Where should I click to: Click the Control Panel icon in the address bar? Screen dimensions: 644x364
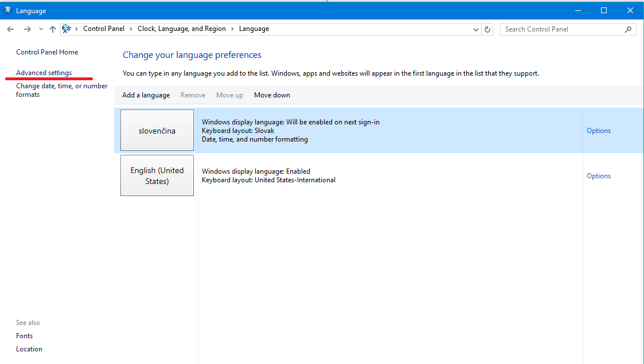[x=67, y=29]
